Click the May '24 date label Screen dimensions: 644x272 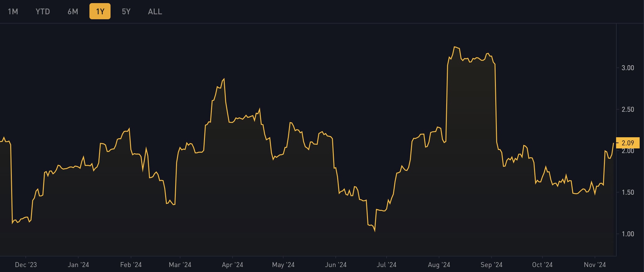click(283, 265)
